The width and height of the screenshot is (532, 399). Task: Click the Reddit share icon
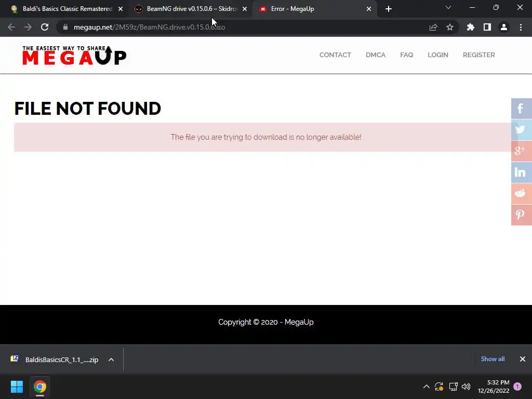click(x=521, y=194)
